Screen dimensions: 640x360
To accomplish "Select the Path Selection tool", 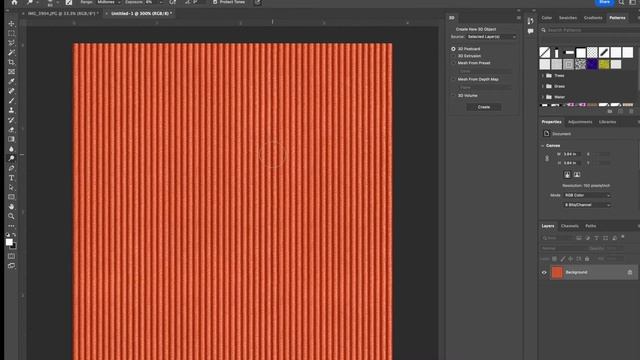I will coord(11,187).
